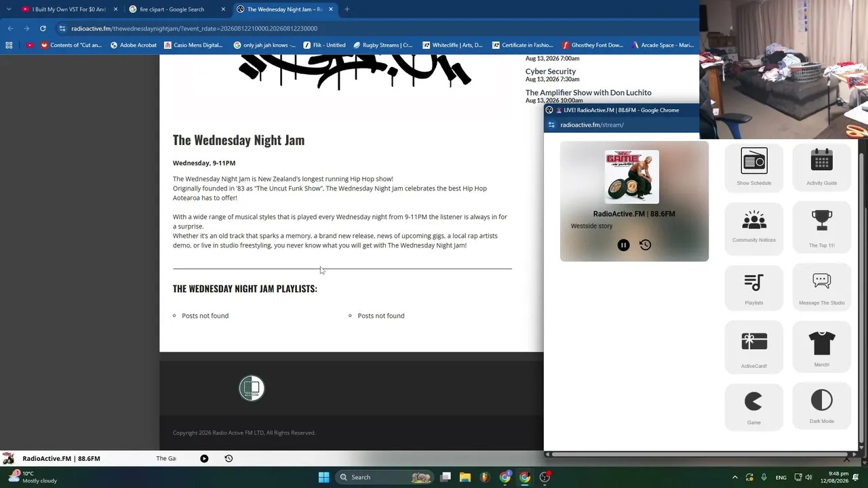The image size is (868, 488).
Task: Go back in browser history
Action: (10, 28)
